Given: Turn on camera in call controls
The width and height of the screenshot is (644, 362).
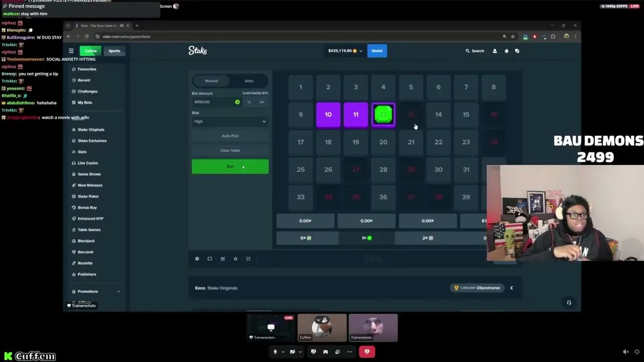Looking at the screenshot, I should pos(292,351).
